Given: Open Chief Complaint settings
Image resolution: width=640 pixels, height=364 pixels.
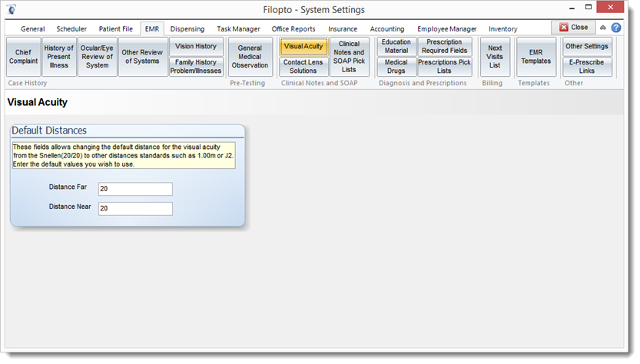Looking at the screenshot, I should pyautogui.click(x=23, y=57).
